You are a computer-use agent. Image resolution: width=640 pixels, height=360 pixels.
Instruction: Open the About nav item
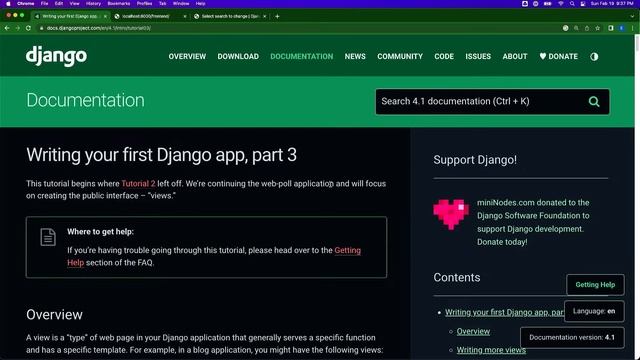[515, 57]
